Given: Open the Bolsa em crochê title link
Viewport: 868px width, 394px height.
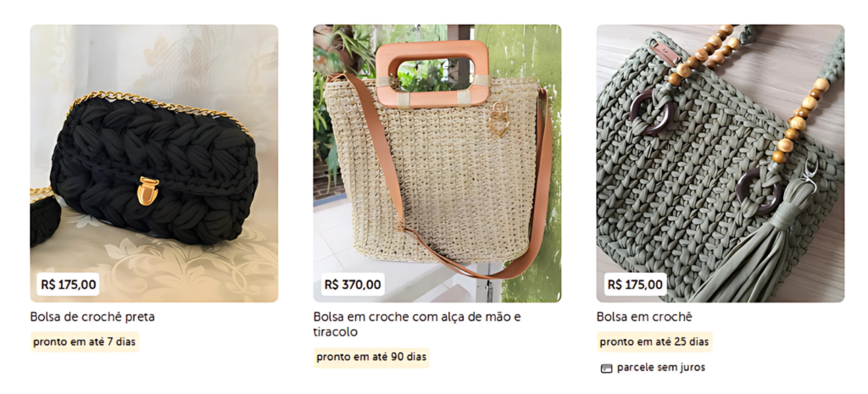Looking at the screenshot, I should [x=644, y=317].
